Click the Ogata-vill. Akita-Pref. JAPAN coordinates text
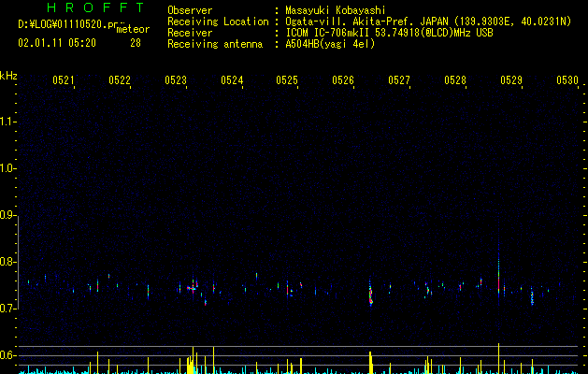This screenshot has height=374, width=588. point(428,22)
